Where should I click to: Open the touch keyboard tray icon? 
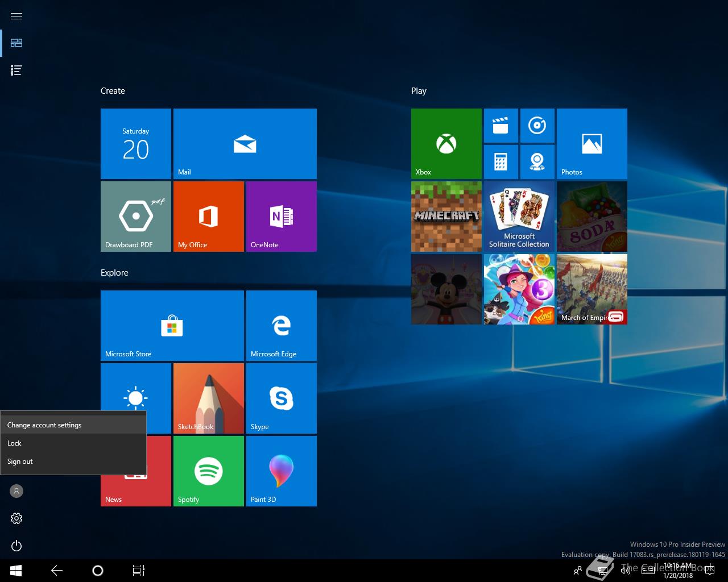pos(648,571)
